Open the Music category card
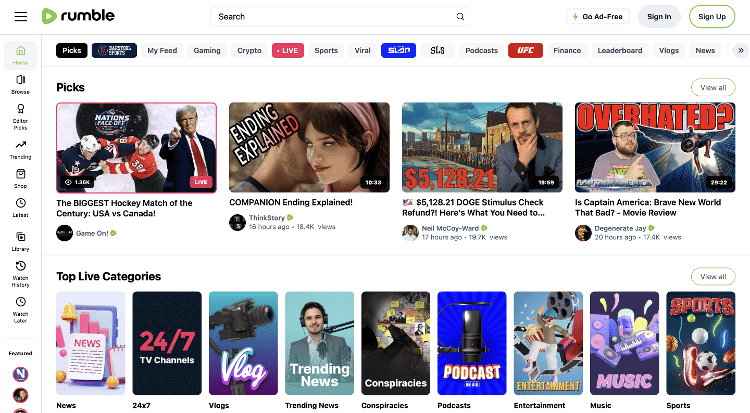This screenshot has height=413, width=750. 624,343
